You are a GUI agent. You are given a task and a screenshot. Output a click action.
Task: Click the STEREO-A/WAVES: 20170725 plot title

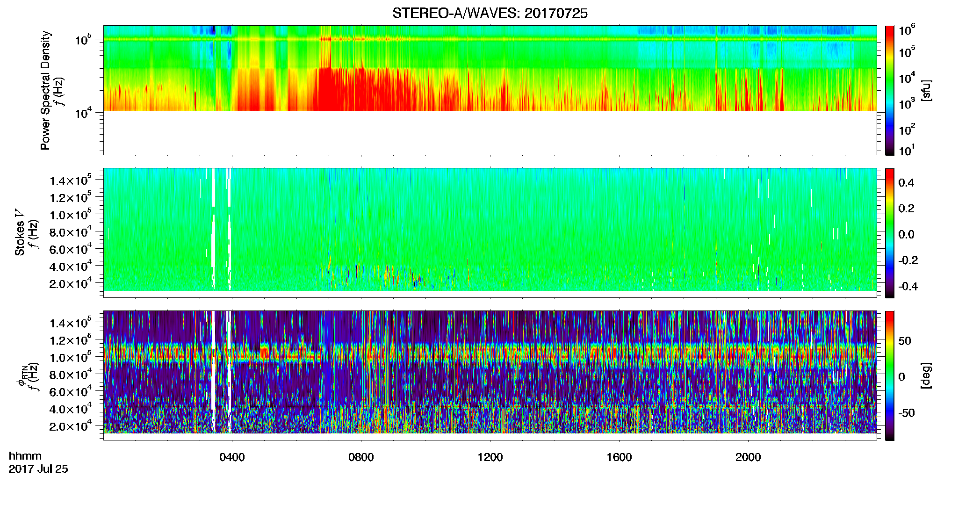click(x=490, y=14)
